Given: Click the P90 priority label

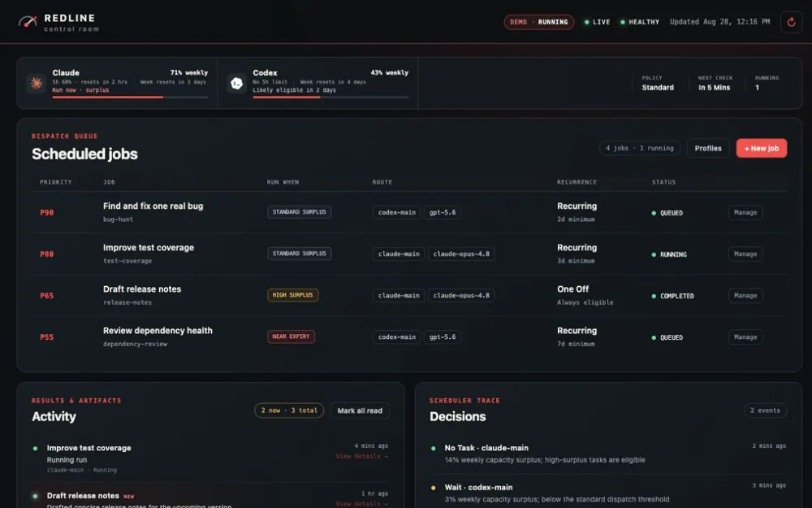Looking at the screenshot, I should (46, 212).
